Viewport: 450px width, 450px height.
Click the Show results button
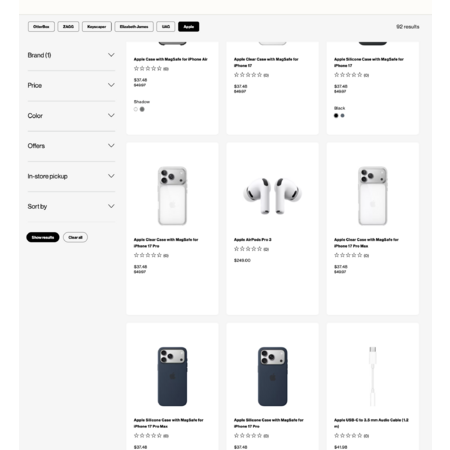(x=43, y=237)
